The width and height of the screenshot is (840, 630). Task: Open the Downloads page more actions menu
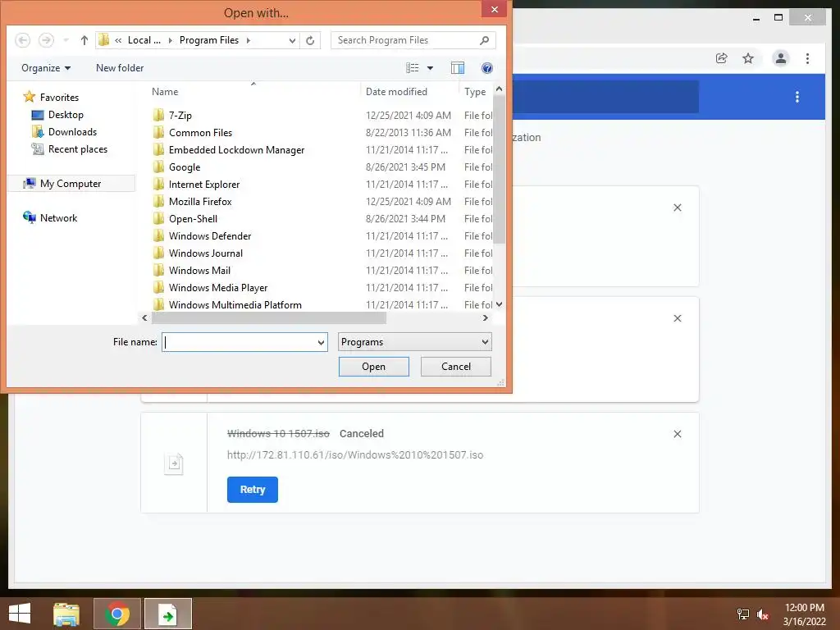click(797, 97)
